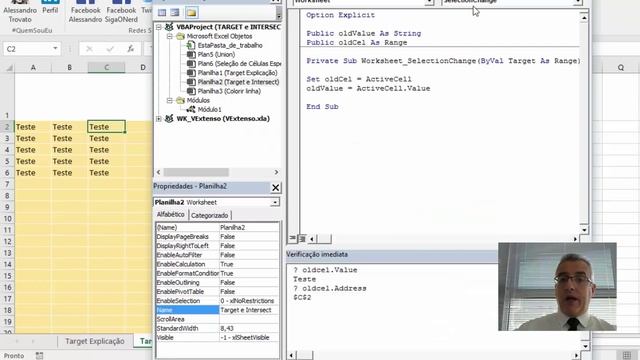Click Target e Intersect name value field
This screenshot has height=360, width=640.
pos(249,310)
